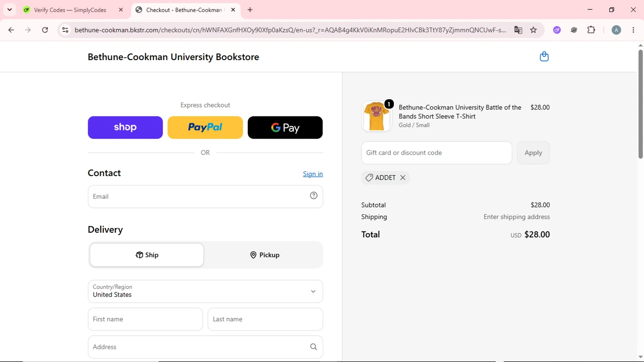The width and height of the screenshot is (644, 362).
Task: Bookmark this page with the star icon
Action: (x=534, y=30)
